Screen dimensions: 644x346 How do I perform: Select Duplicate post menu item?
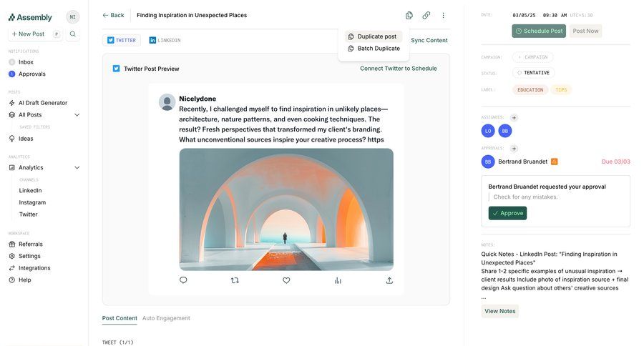373,36
